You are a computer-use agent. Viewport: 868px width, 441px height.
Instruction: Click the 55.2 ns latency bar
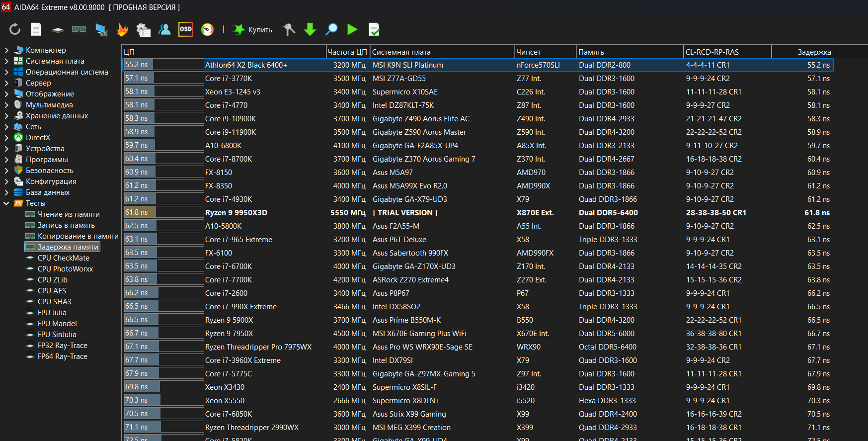coord(163,65)
